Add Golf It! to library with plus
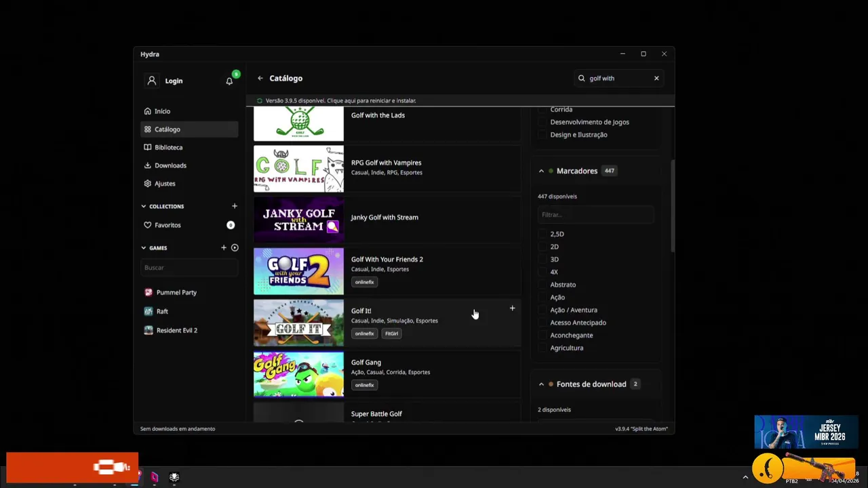Image resolution: width=868 pixels, height=488 pixels. coord(512,308)
